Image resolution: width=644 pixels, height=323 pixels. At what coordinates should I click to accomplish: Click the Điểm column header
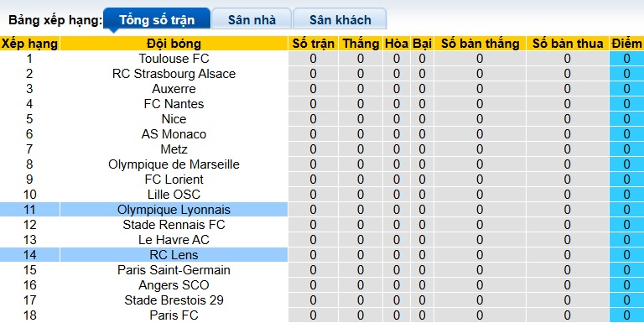626,44
